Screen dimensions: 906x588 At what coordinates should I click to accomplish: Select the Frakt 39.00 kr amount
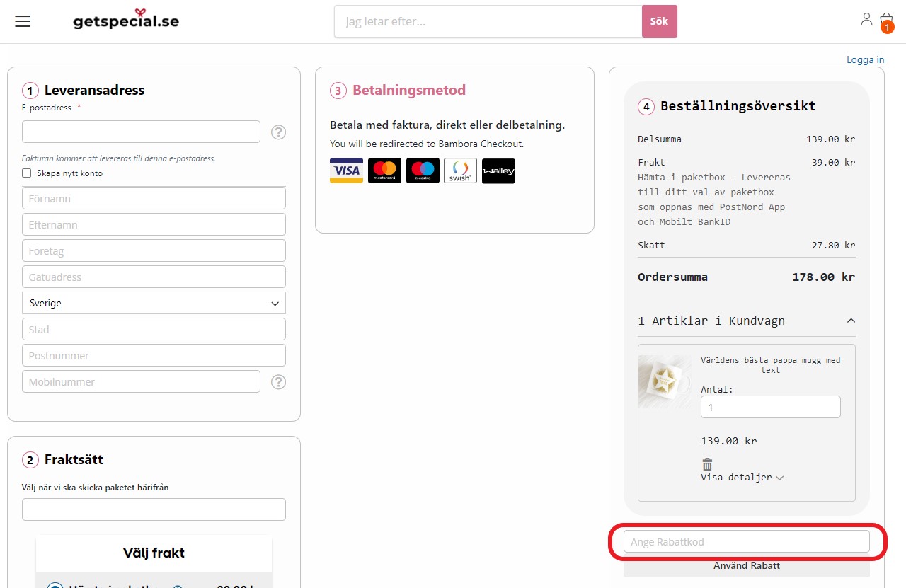pyautogui.click(x=833, y=162)
